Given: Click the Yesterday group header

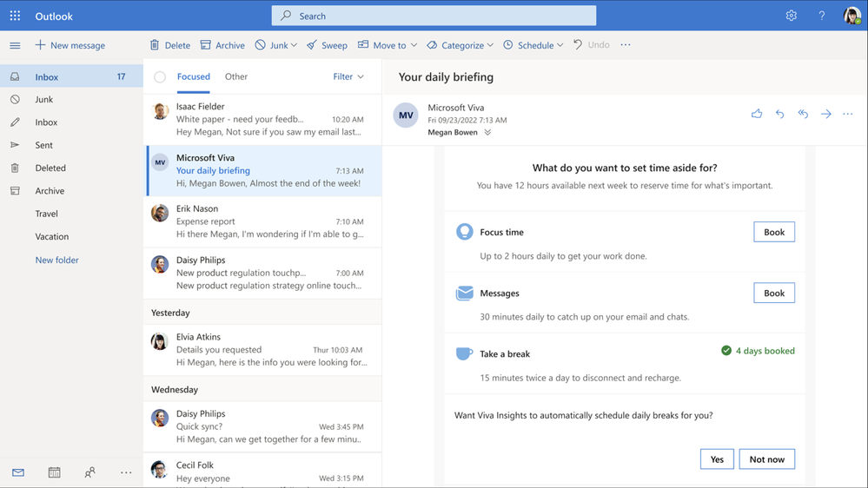Looking at the screenshot, I should [x=262, y=313].
